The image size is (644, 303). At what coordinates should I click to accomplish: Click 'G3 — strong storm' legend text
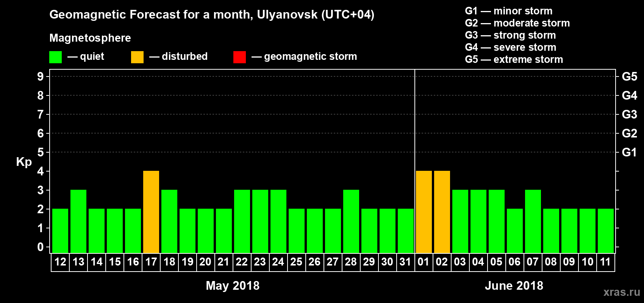coord(510,35)
